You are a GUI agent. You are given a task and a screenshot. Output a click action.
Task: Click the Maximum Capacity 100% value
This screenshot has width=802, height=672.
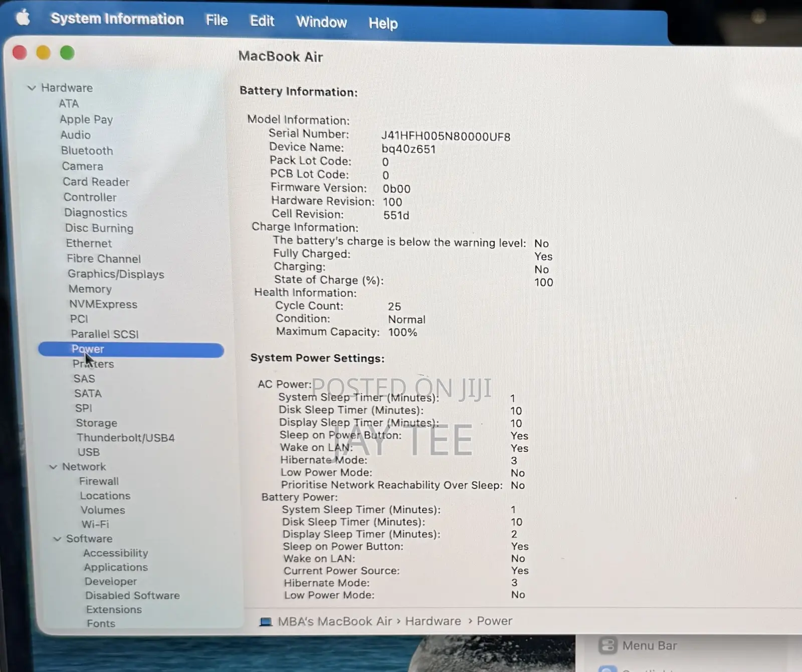coord(403,332)
